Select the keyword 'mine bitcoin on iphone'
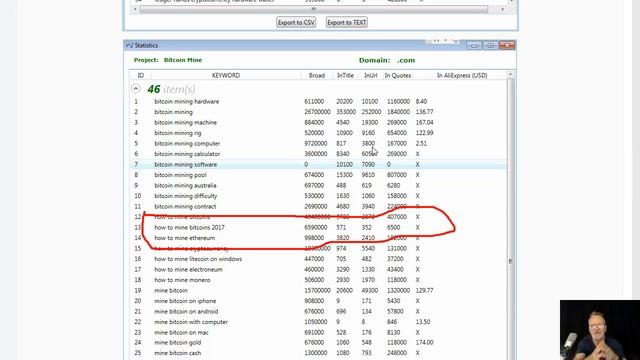 tap(185, 301)
